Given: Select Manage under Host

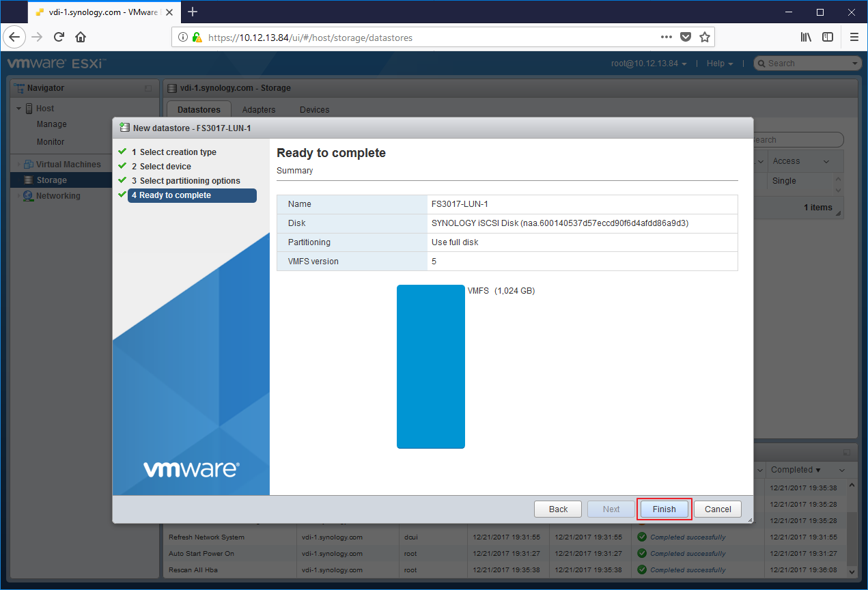Looking at the screenshot, I should point(52,124).
